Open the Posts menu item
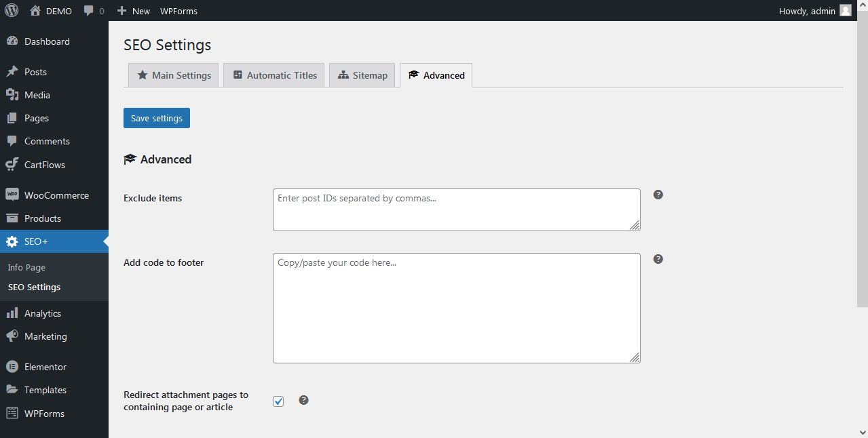Viewport: 868px width, 438px height. [54, 72]
